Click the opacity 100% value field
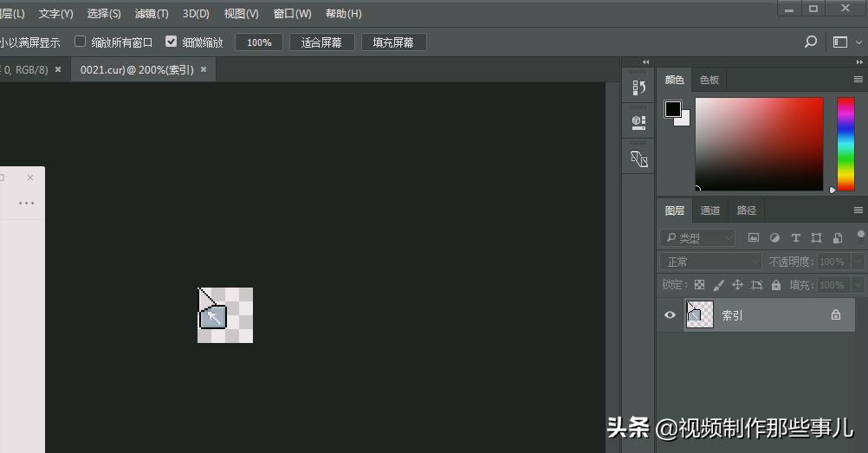The height and width of the screenshot is (453, 868). pyautogui.click(x=833, y=262)
